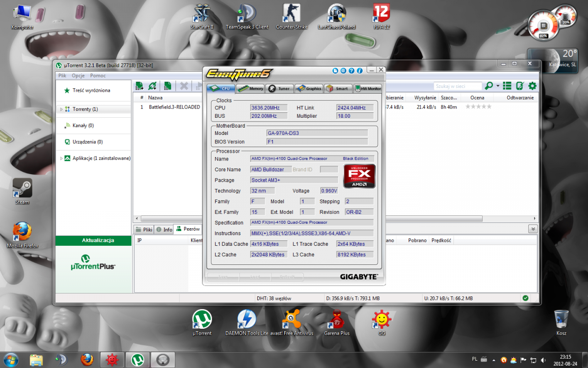
Task: Create a new torrent in µTorrent toolbar
Action: click(x=168, y=86)
